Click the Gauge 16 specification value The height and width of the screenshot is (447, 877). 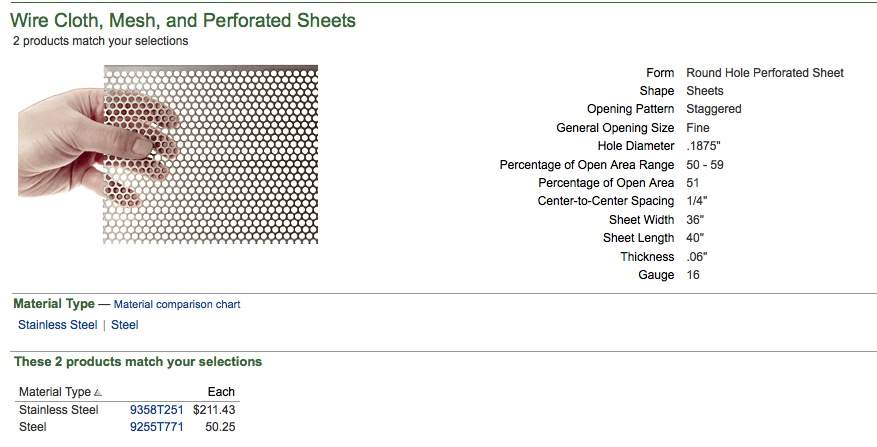tap(693, 275)
